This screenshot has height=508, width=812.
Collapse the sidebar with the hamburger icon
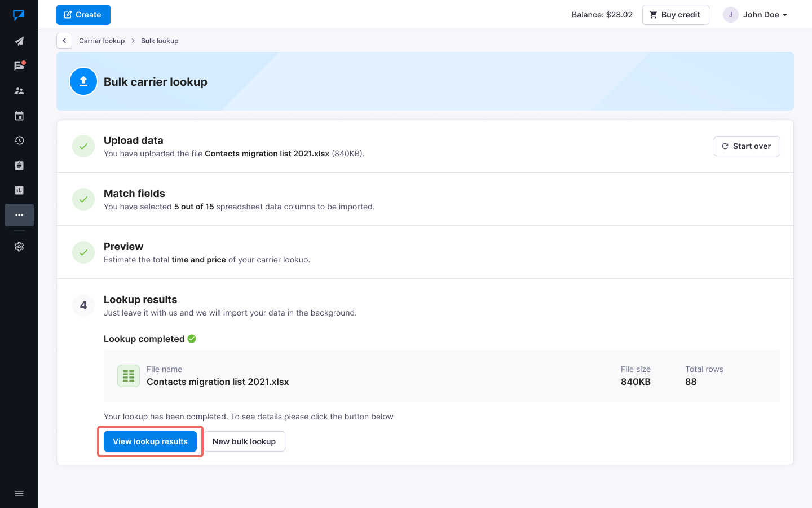(x=19, y=493)
